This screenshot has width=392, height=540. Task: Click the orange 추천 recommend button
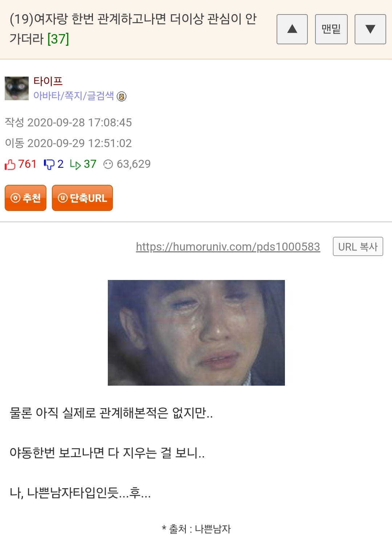pos(25,198)
